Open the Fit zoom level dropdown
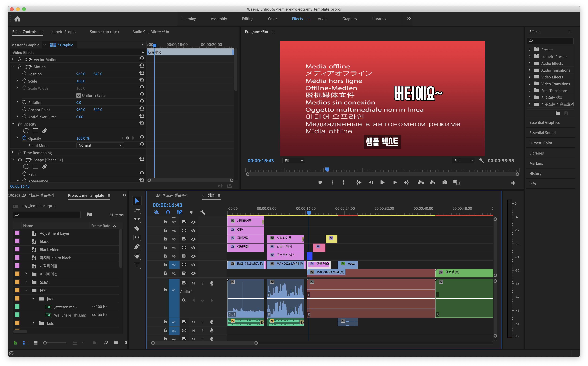Viewport: 588px width, 366px height. [293, 160]
